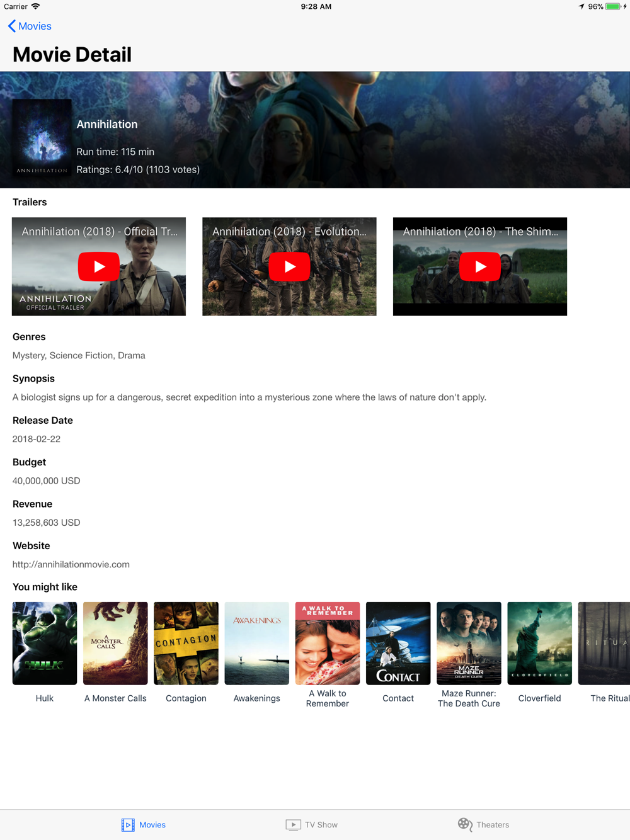The height and width of the screenshot is (840, 630).
Task: Open the Hulk movie poster
Action: click(x=45, y=643)
